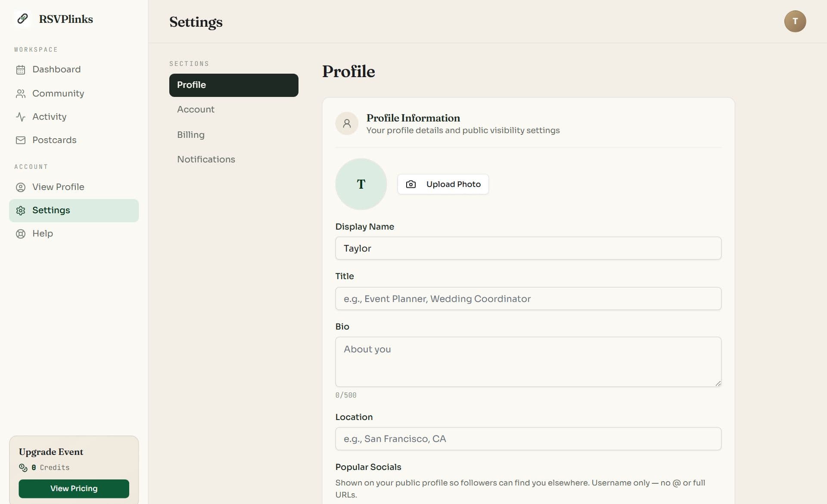
Task: Click the RSVPlinks chain logo icon
Action: point(22,19)
